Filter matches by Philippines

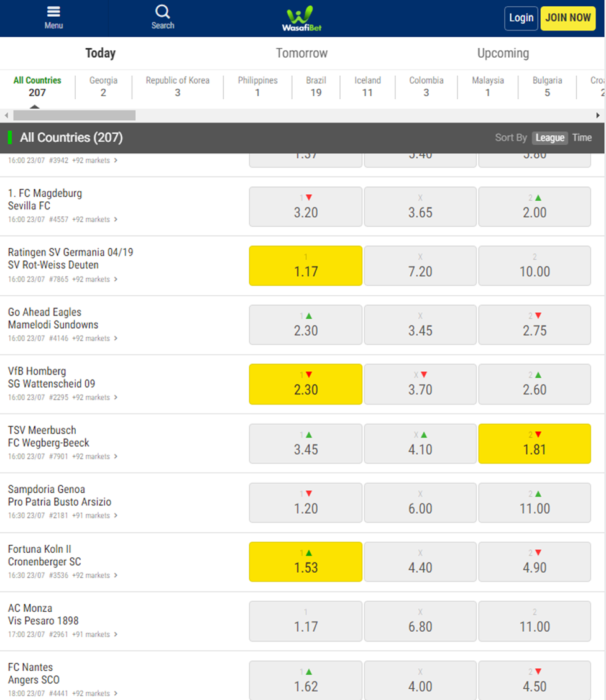258,86
